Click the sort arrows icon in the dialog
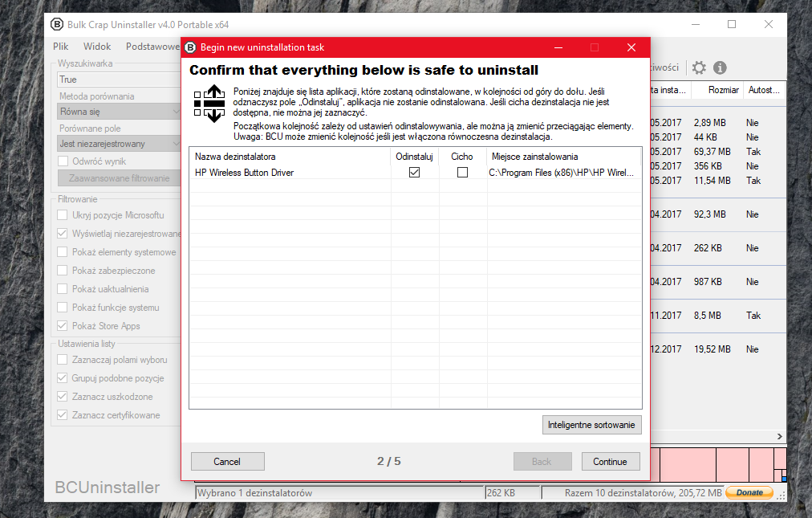 [209, 104]
